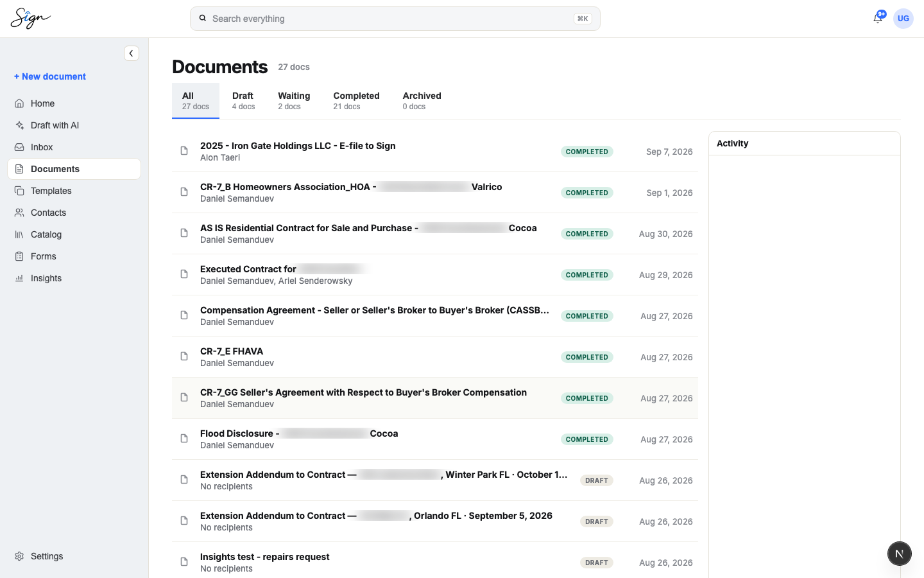Click file icon of Flood Disclosure row
The height and width of the screenshot is (578, 924).
pyautogui.click(x=184, y=439)
